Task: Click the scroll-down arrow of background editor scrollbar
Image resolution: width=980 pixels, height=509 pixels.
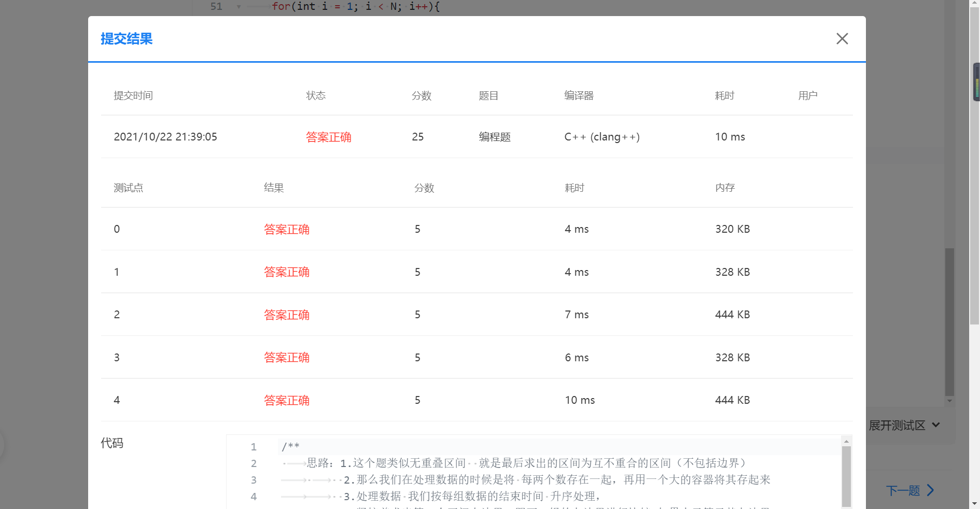Action: point(949,401)
